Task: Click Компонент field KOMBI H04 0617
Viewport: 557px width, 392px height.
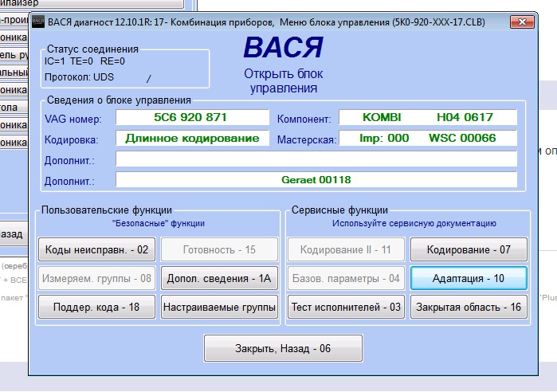Action: pyautogui.click(x=428, y=117)
